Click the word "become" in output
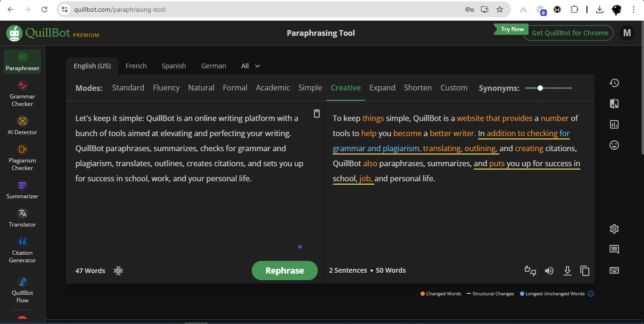 407,133
